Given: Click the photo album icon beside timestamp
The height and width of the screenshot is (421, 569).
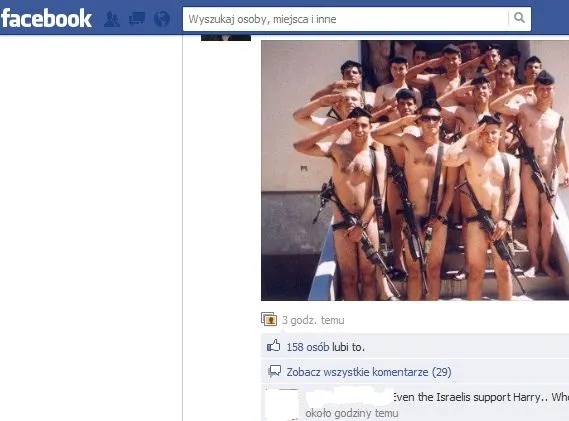Looking at the screenshot, I should click(269, 319).
